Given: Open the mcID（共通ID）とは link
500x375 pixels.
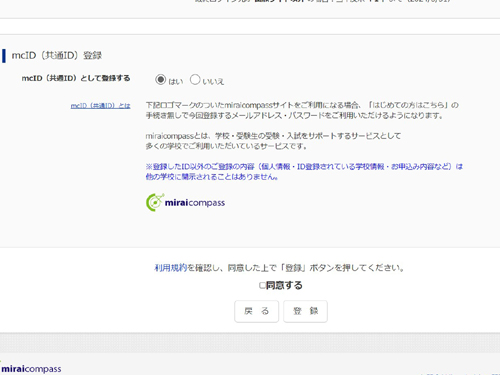Looking at the screenshot, I should (100, 106).
